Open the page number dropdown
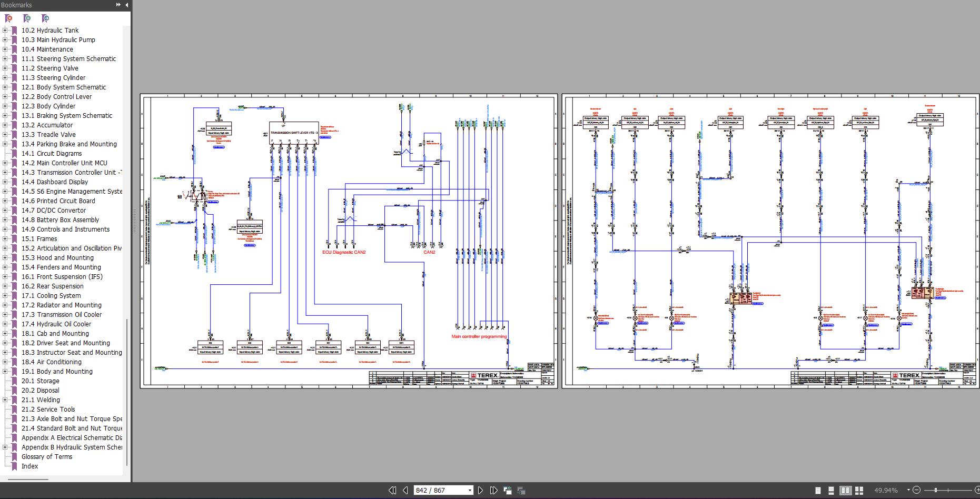This screenshot has height=499, width=980. (x=470, y=490)
